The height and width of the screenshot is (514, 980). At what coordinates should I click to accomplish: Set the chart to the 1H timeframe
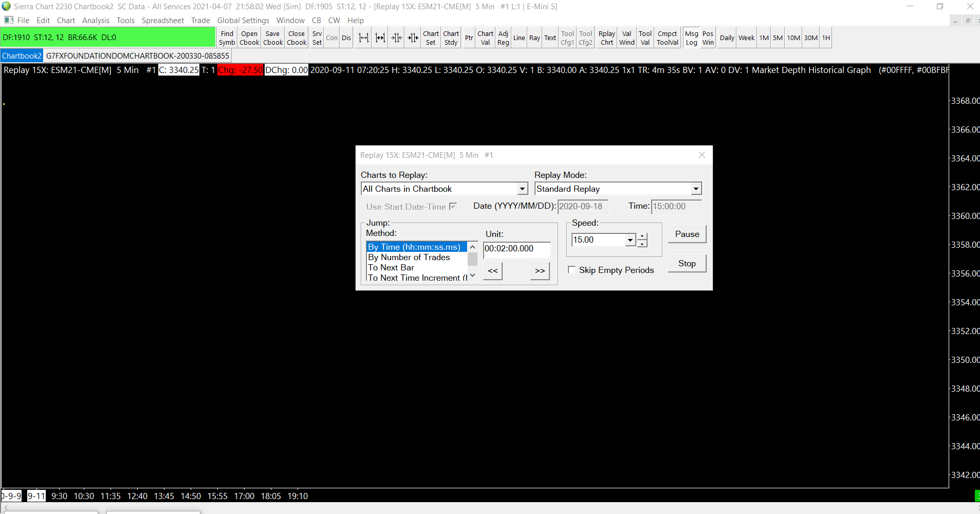(826, 38)
